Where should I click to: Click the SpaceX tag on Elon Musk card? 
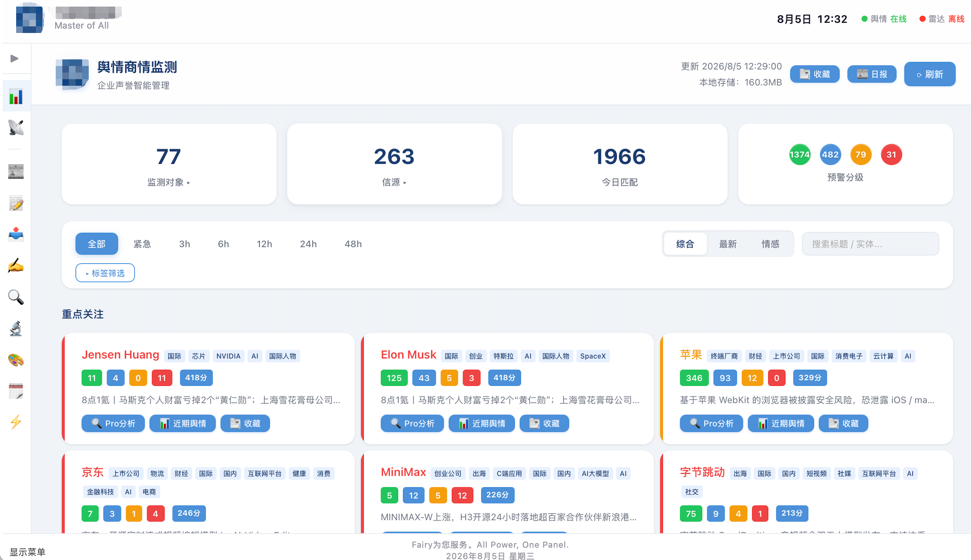593,356
